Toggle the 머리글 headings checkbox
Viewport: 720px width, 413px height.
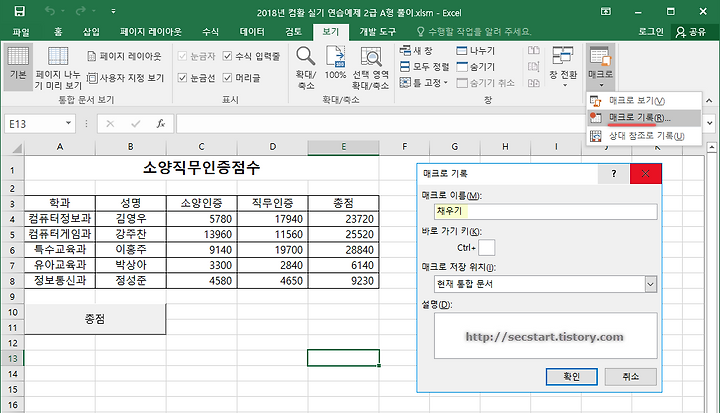(x=227, y=78)
